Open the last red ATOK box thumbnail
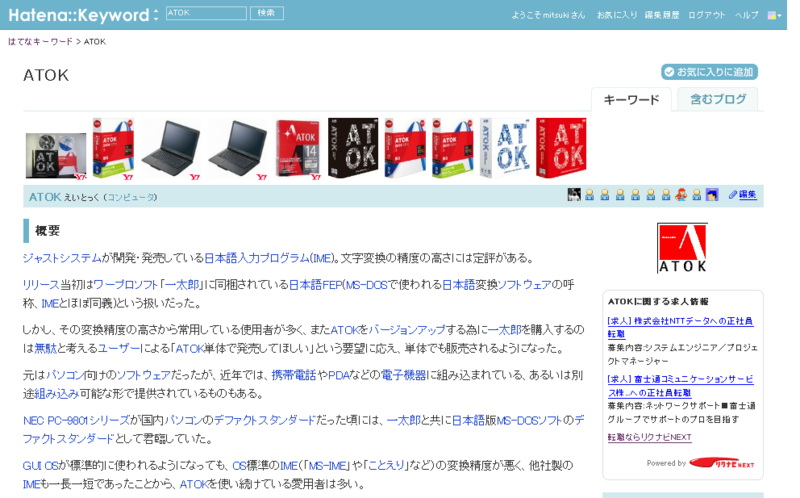 coord(561,148)
